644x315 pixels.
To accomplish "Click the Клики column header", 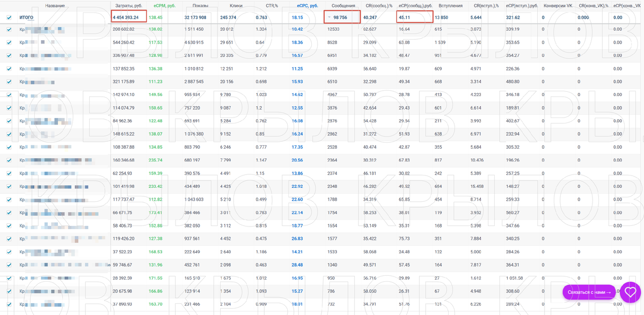I will pyautogui.click(x=236, y=6).
